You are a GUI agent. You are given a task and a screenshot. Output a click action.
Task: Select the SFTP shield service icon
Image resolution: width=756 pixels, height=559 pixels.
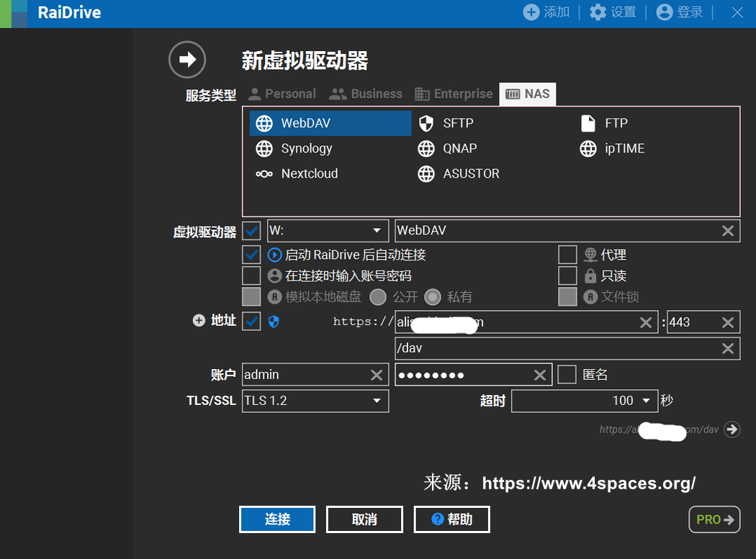426,123
